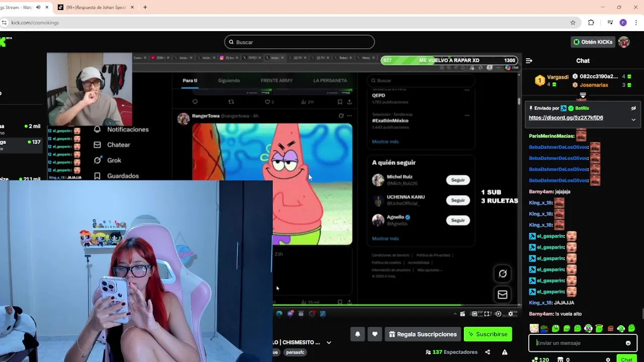Open the pinned discord.gg link

(566, 118)
